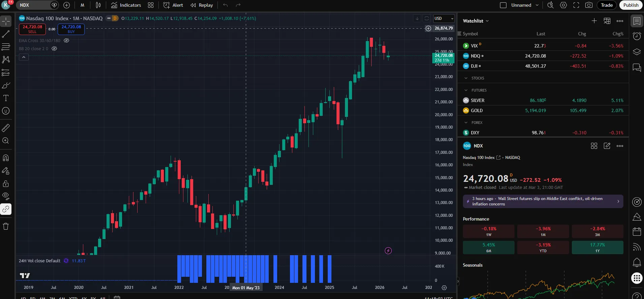Image resolution: width=644 pixels, height=299 pixels.
Task: Open the Alert creation dialog
Action: [x=173, y=5]
